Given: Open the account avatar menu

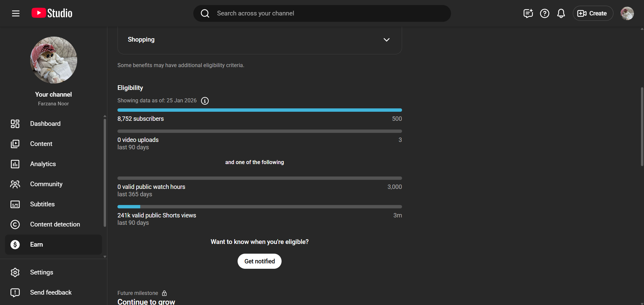Looking at the screenshot, I should (627, 13).
